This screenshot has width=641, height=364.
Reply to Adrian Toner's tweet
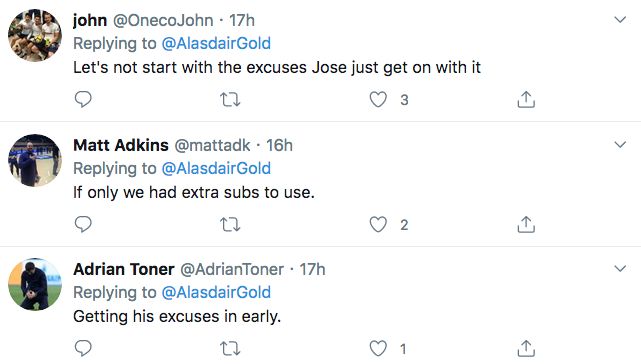click(83, 348)
